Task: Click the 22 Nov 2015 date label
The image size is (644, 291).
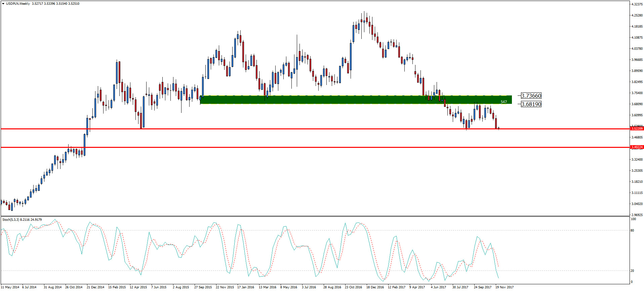Action: click(225, 287)
